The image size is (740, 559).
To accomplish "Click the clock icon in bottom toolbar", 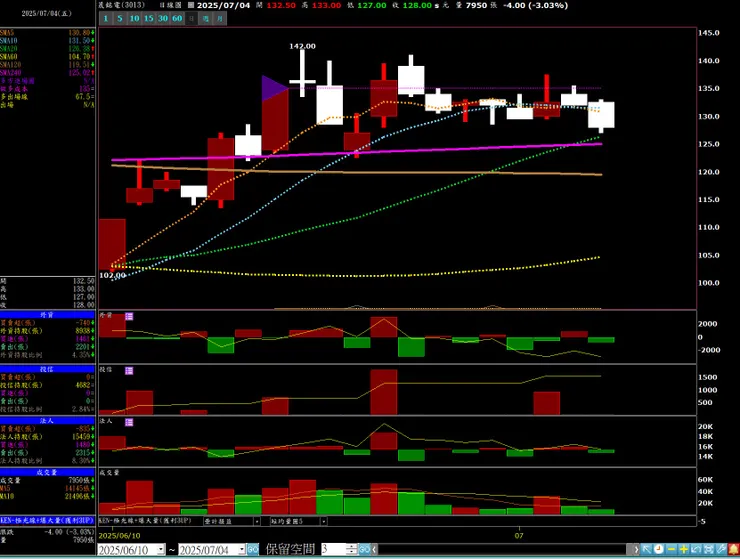I will point(659,549).
